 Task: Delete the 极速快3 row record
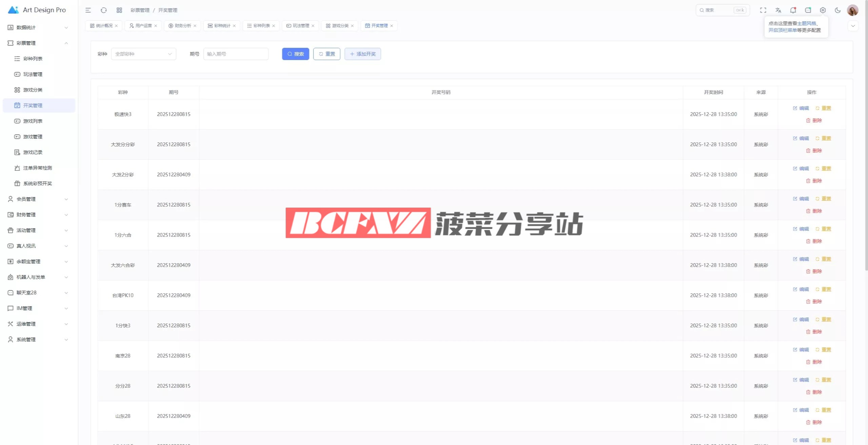click(814, 120)
